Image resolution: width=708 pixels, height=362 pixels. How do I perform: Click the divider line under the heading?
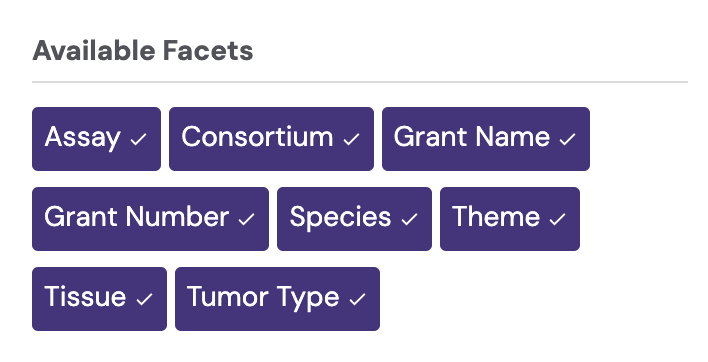[360, 82]
